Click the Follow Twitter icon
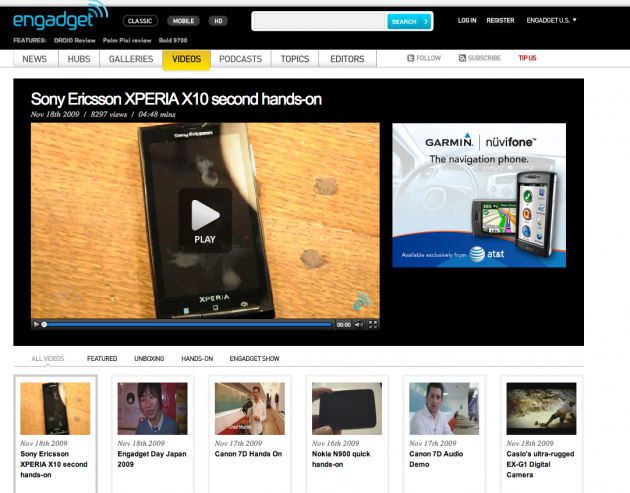 pyautogui.click(x=410, y=58)
